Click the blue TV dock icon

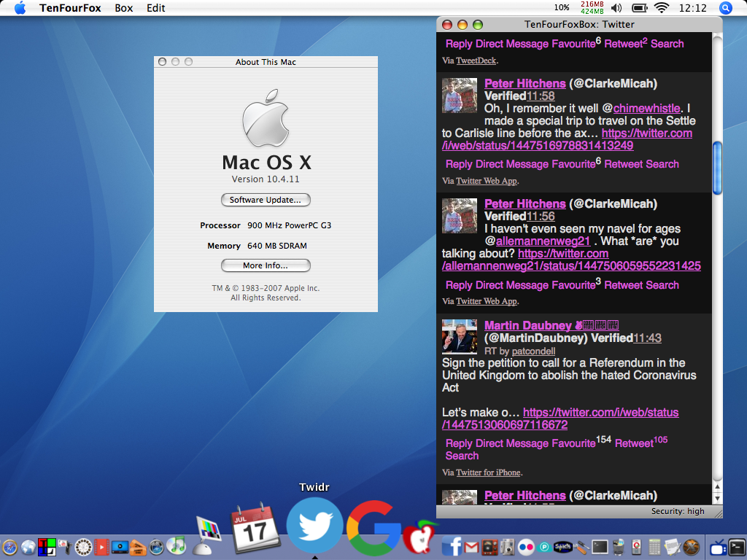pyautogui.click(x=719, y=548)
